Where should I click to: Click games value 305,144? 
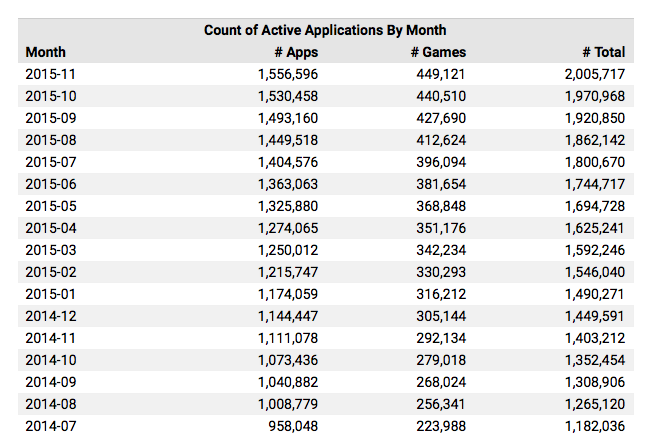[x=441, y=316]
